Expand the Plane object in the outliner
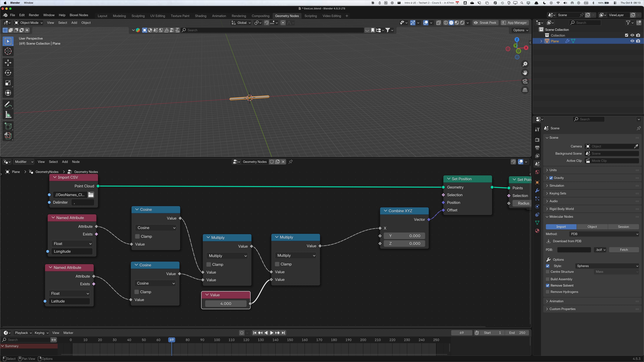Screen dimensions: 644x362 pyautogui.click(x=541, y=41)
